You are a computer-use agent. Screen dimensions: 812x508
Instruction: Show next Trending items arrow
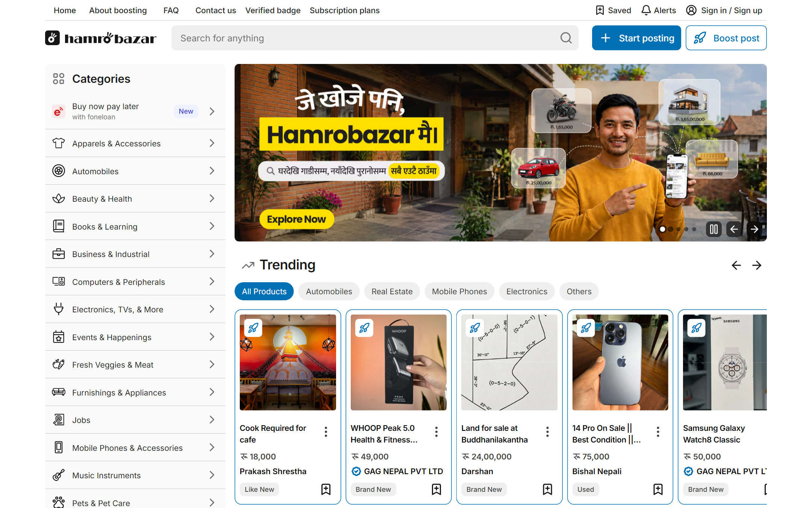tap(757, 265)
